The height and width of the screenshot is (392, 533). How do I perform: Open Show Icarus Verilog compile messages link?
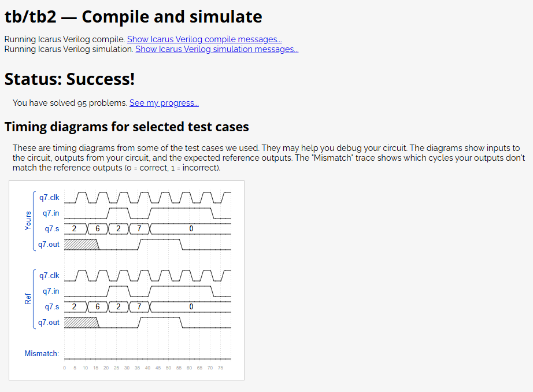(x=204, y=39)
